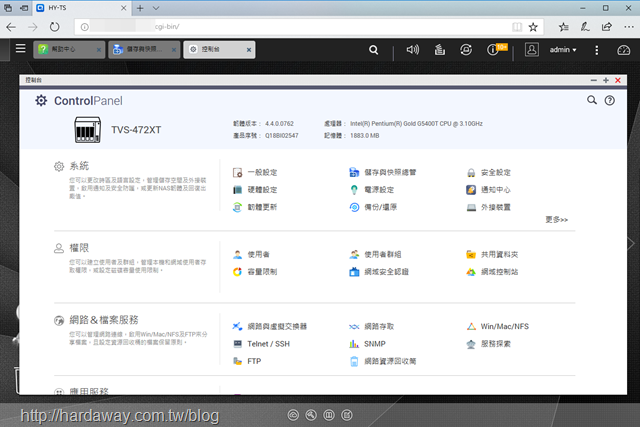Expand the admin user dropdown
The height and width of the screenshot is (427, 640).
(563, 50)
